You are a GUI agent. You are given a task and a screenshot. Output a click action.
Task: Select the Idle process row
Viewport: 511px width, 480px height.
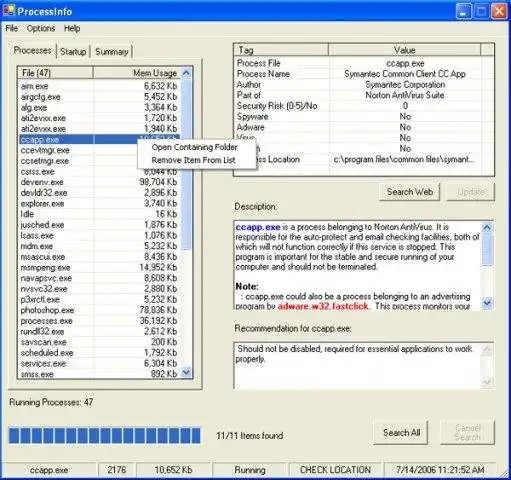click(x=99, y=214)
